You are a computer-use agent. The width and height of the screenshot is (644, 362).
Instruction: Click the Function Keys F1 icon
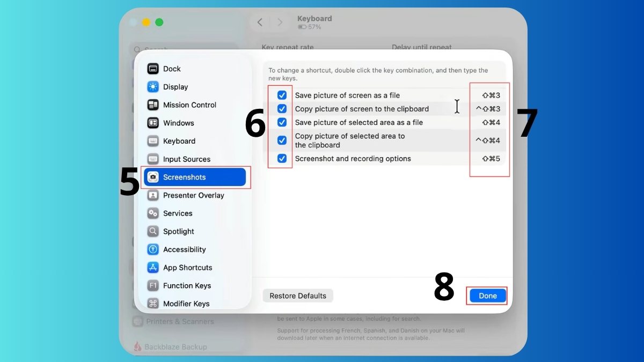point(153,285)
